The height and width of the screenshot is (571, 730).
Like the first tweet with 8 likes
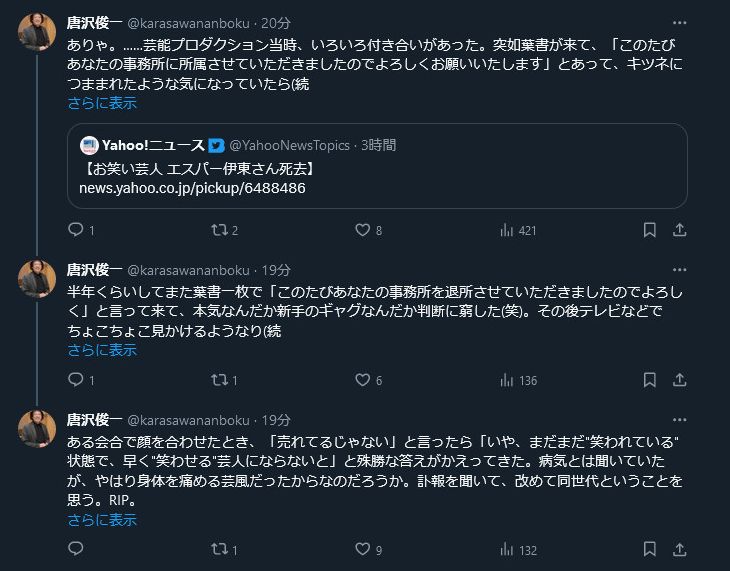click(363, 230)
